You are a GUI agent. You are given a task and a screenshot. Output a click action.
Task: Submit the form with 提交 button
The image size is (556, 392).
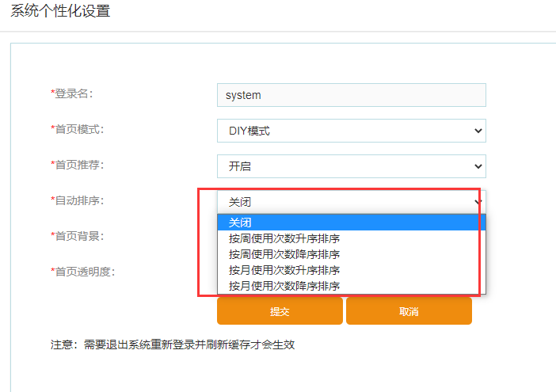tap(280, 311)
